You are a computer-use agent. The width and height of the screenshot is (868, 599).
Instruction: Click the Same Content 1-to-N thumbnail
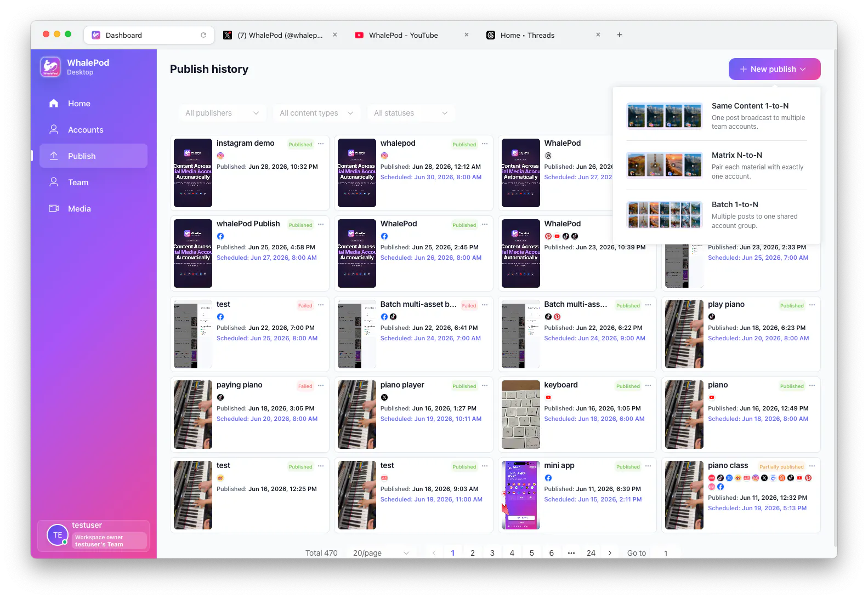(665, 116)
